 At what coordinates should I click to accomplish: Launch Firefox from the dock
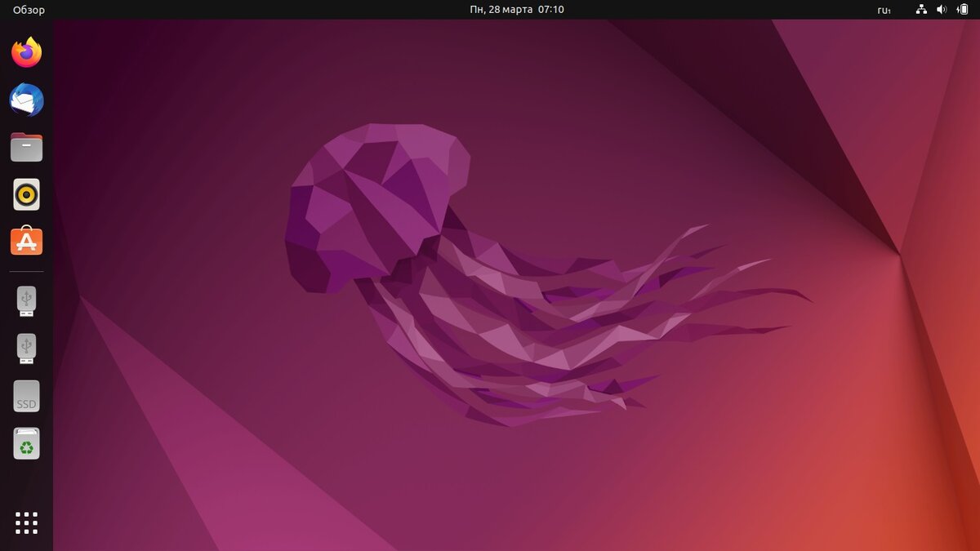pos(26,53)
